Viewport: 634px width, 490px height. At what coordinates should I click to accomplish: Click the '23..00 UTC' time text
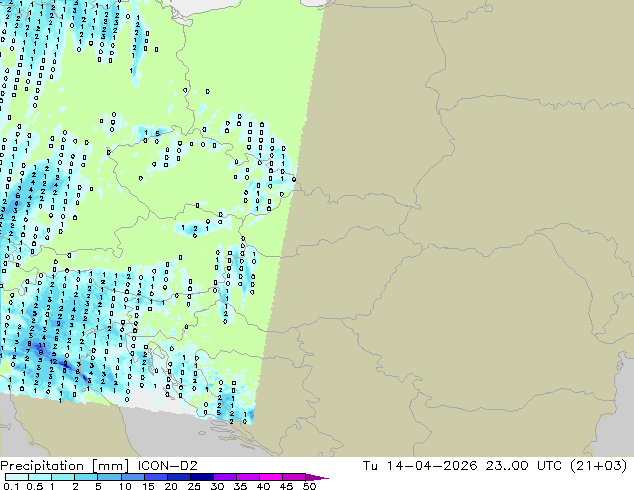524,466
